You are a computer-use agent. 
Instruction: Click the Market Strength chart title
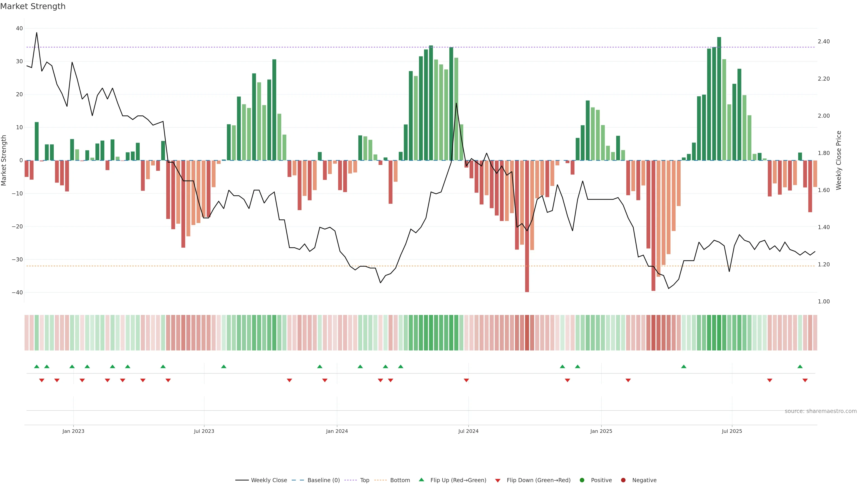33,6
